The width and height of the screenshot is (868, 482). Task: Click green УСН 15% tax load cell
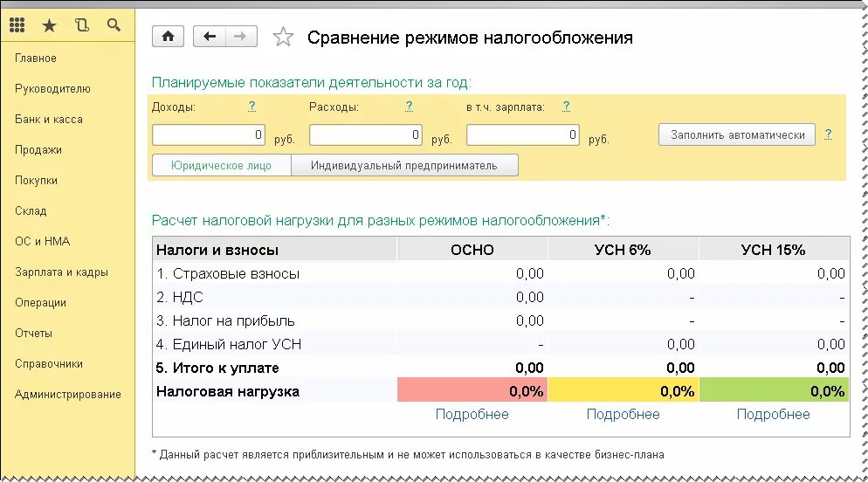pyautogui.click(x=774, y=390)
